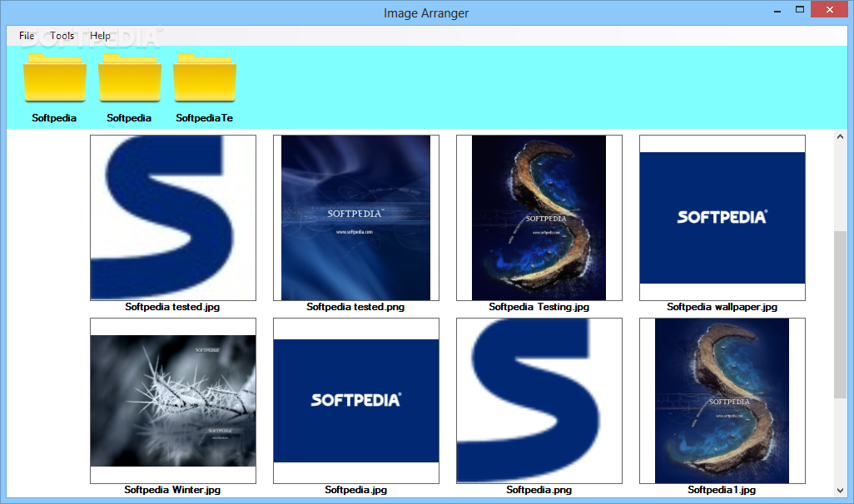Click the 'Softpedia.jpg' file name
Screen dimensions: 854x504
click(x=356, y=490)
